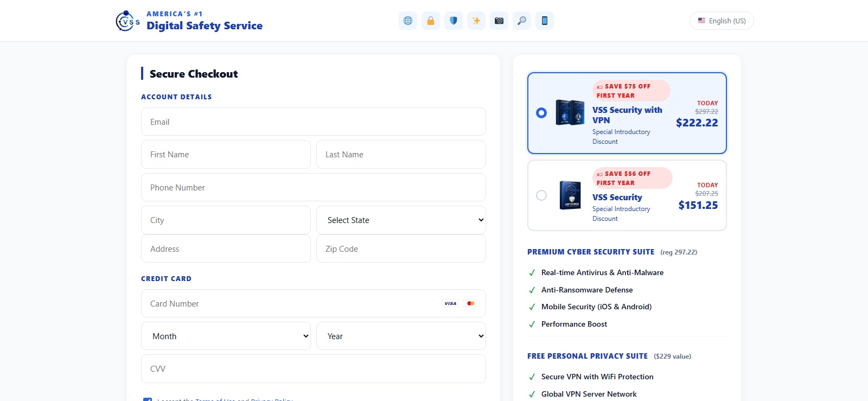Image resolution: width=868 pixels, height=401 pixels.
Task: Click the VSS Security with VPN plan title
Action: 627,115
